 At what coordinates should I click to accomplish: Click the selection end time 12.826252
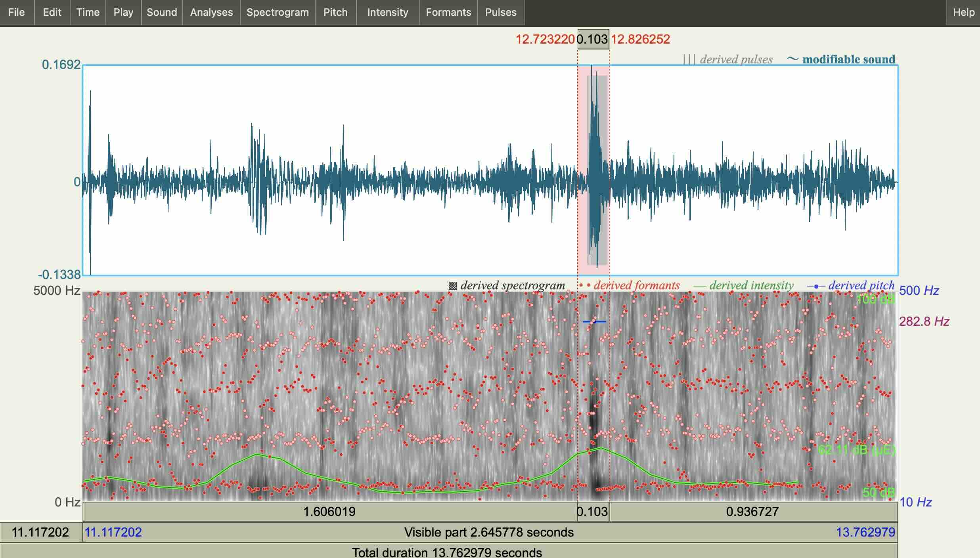pyautogui.click(x=640, y=39)
